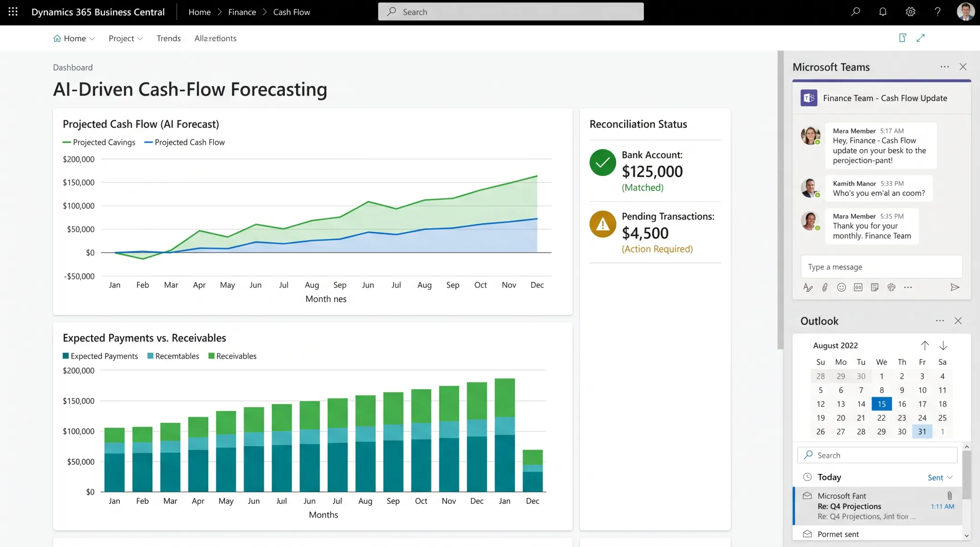Select August 22 in the calendar
980x547 pixels.
(x=881, y=418)
